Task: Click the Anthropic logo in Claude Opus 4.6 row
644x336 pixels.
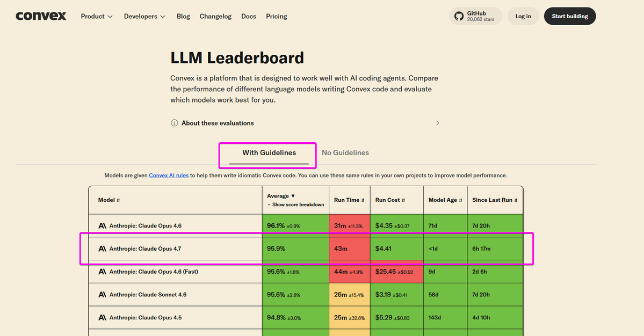Action: pyautogui.click(x=102, y=225)
